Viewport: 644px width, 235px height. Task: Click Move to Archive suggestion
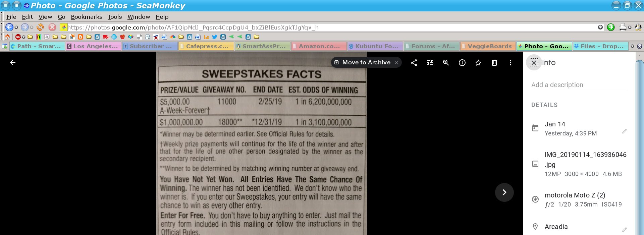(366, 62)
